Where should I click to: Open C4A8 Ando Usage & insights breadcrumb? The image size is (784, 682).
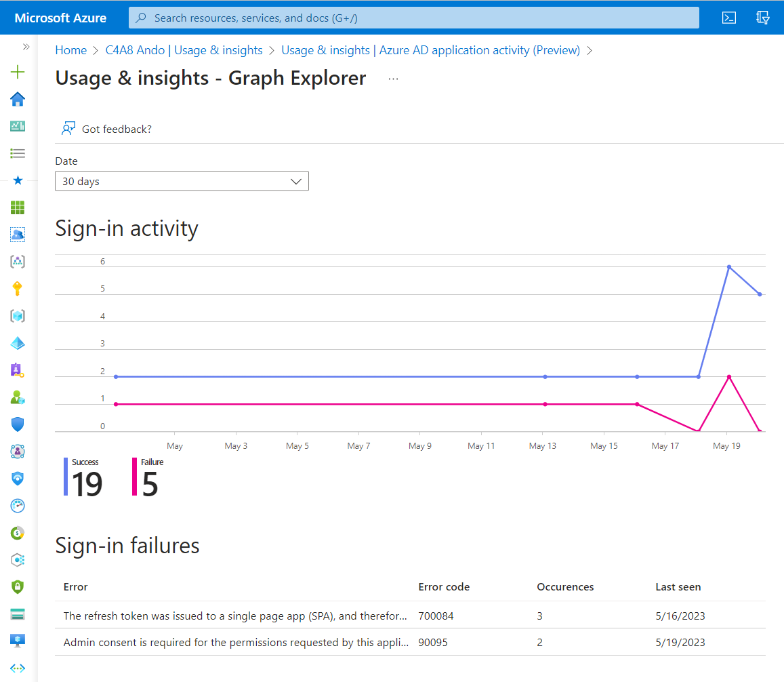click(184, 50)
